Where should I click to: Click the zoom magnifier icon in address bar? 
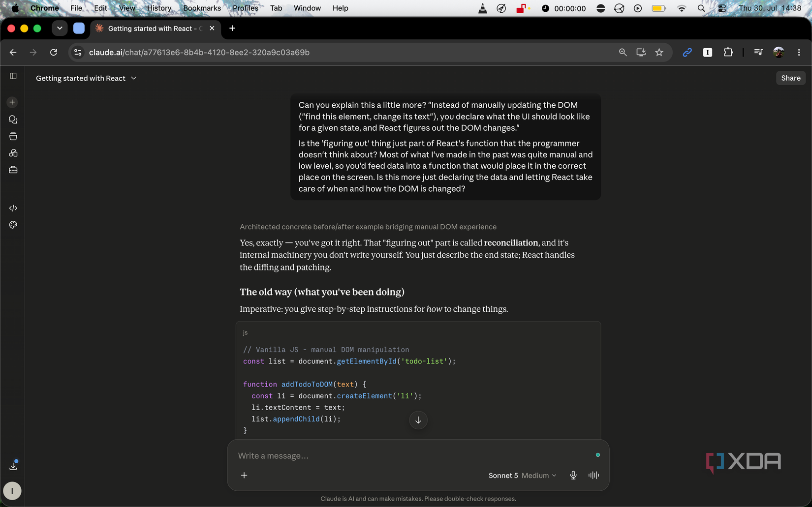(623, 52)
